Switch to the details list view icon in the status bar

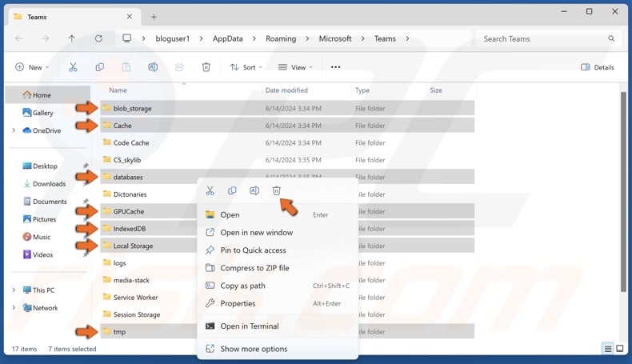[608, 349]
